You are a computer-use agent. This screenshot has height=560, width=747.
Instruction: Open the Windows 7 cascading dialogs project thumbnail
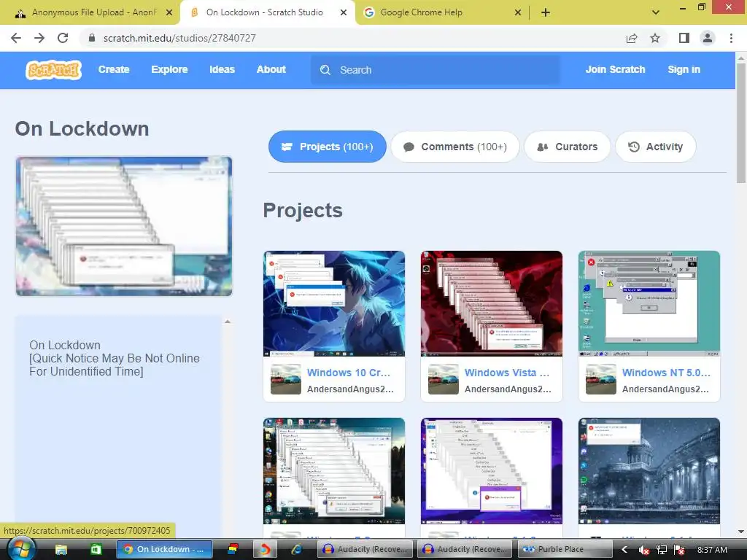pyautogui.click(x=334, y=471)
